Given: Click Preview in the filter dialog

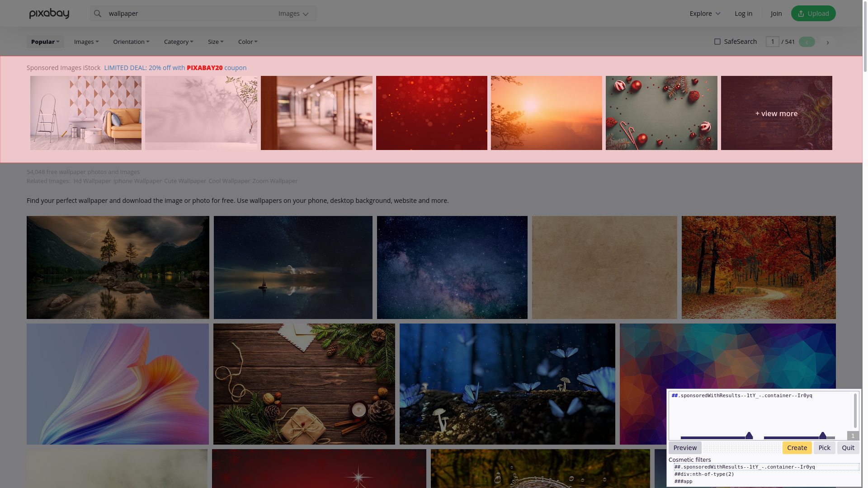Looking at the screenshot, I should pos(684,447).
